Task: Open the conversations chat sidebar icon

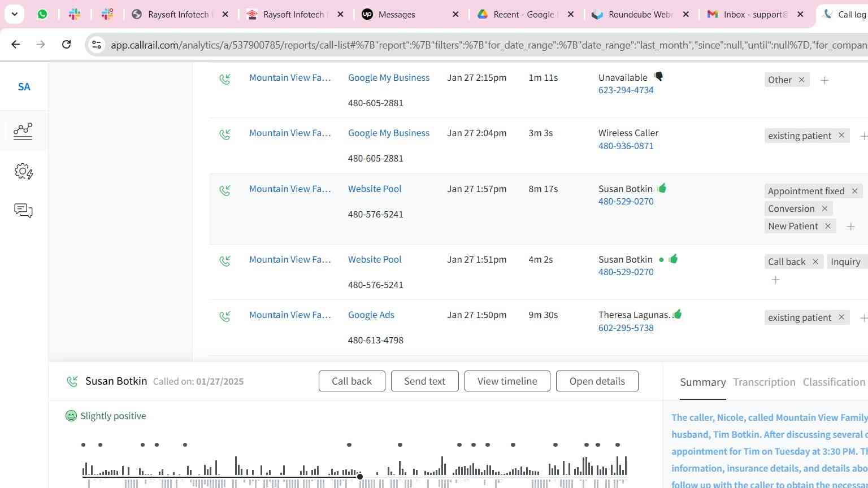Action: (x=23, y=211)
